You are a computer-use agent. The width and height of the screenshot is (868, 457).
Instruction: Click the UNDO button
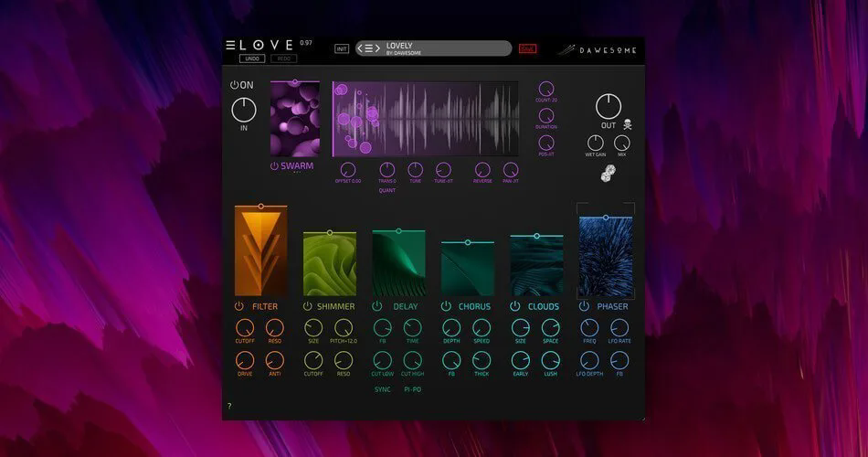tap(252, 58)
